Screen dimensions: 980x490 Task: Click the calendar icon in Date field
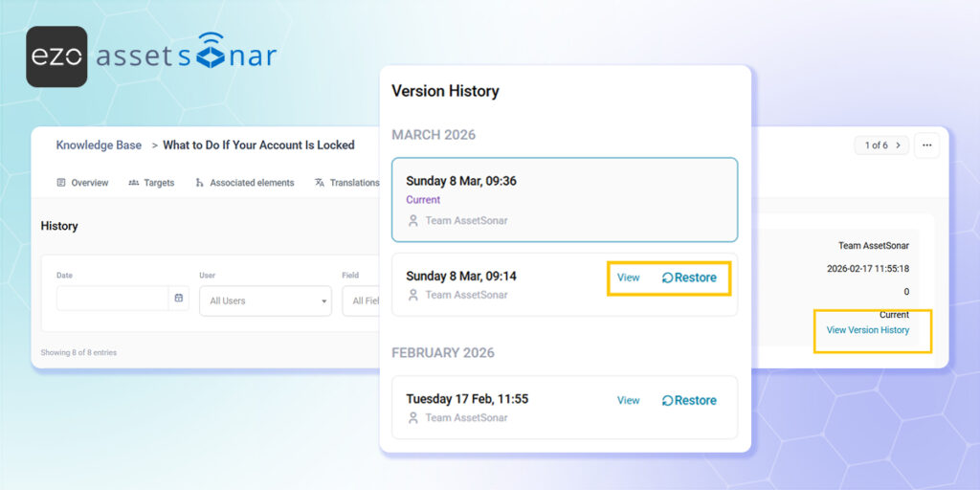178,299
